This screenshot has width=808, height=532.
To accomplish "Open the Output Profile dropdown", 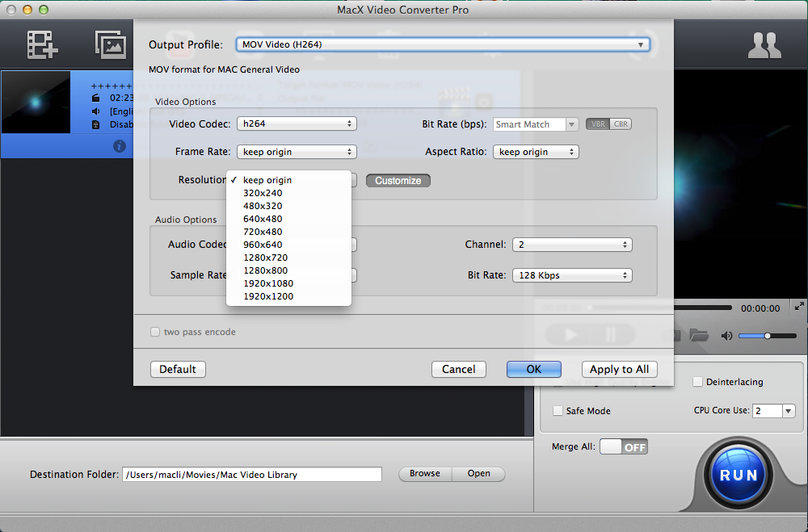I will [x=443, y=44].
